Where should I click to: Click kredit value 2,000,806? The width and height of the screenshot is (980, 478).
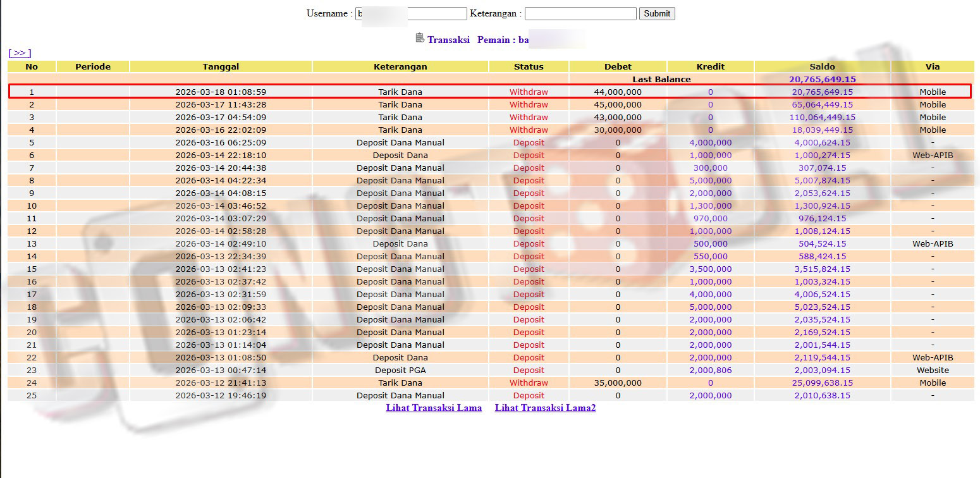pyautogui.click(x=710, y=370)
